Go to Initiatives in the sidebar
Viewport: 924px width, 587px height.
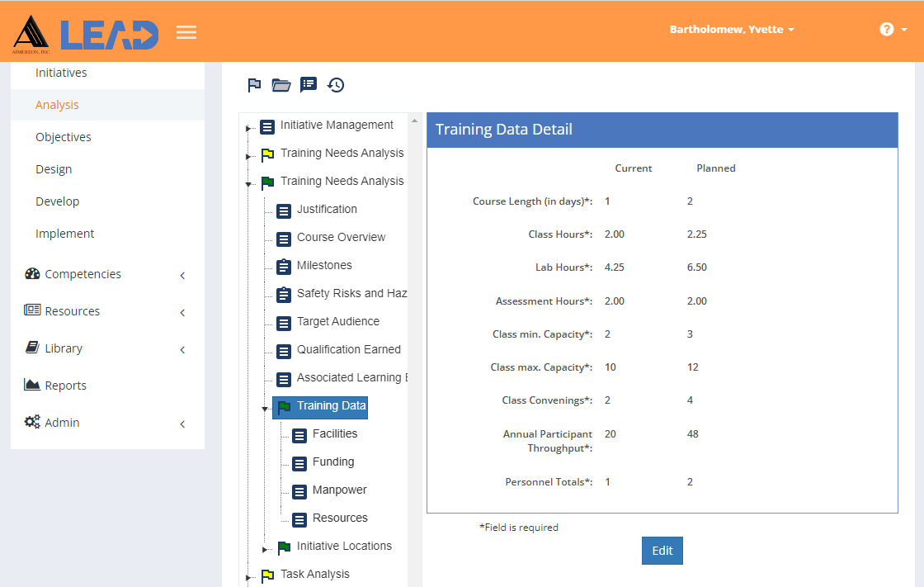tap(61, 73)
